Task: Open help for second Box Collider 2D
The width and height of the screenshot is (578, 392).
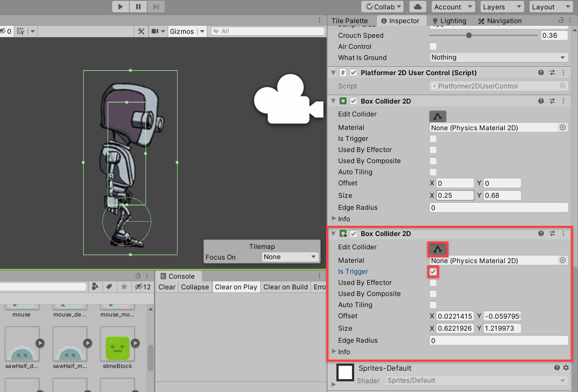Action: [541, 233]
